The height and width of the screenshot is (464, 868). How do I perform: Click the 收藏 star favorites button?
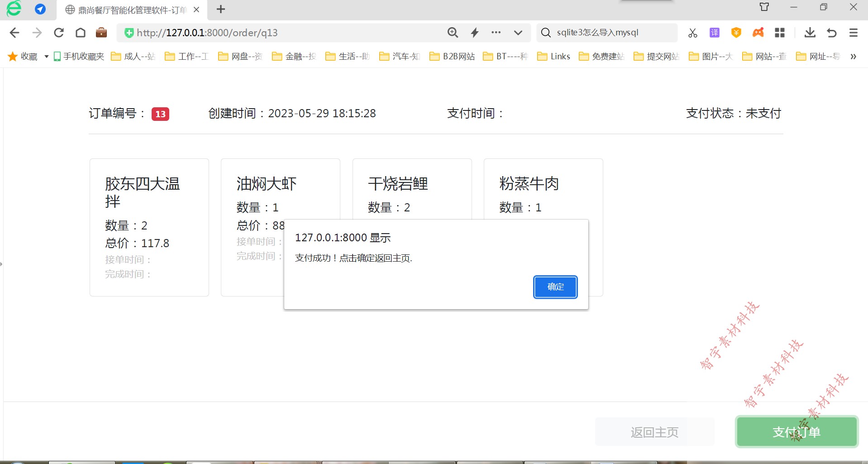(23, 56)
